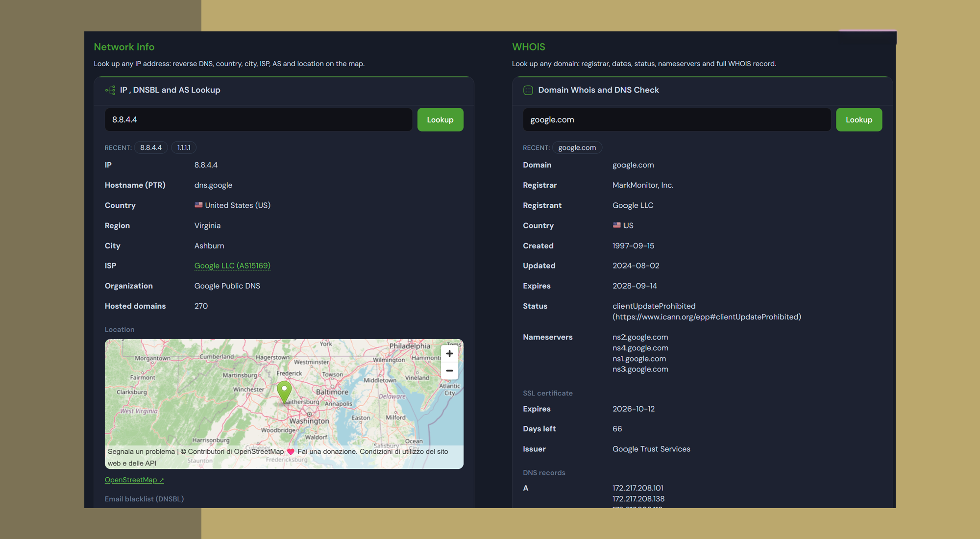Click the hosted domains value 270
The width and height of the screenshot is (980, 539).
tap(201, 306)
